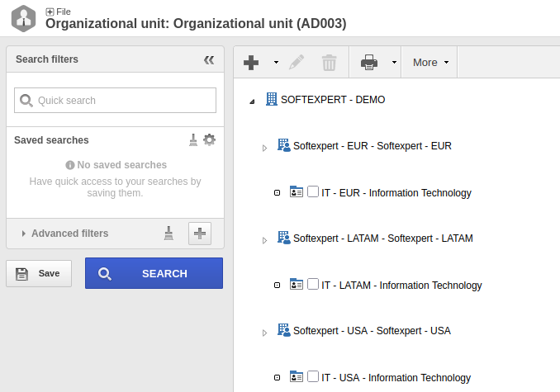
Task: Clear advanced filters with broom icon
Action: point(168,234)
